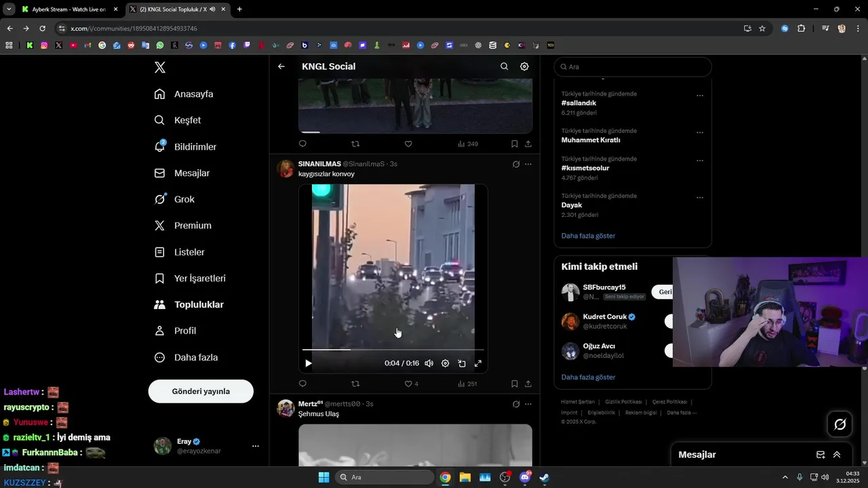
Task: Mute the video volume icon
Action: [429, 363]
